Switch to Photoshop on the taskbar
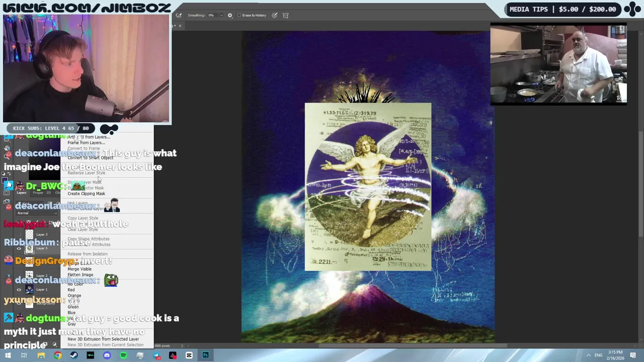644x362 pixels. [x=206, y=355]
